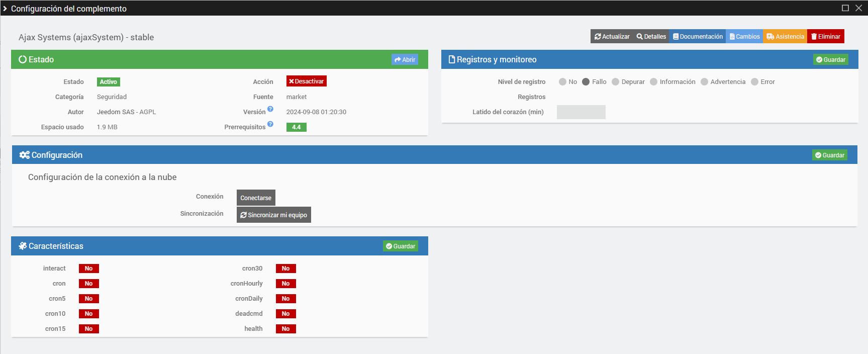Save Registros y monitoreo settings
Viewport: 868px width, 354px height.
pos(830,59)
